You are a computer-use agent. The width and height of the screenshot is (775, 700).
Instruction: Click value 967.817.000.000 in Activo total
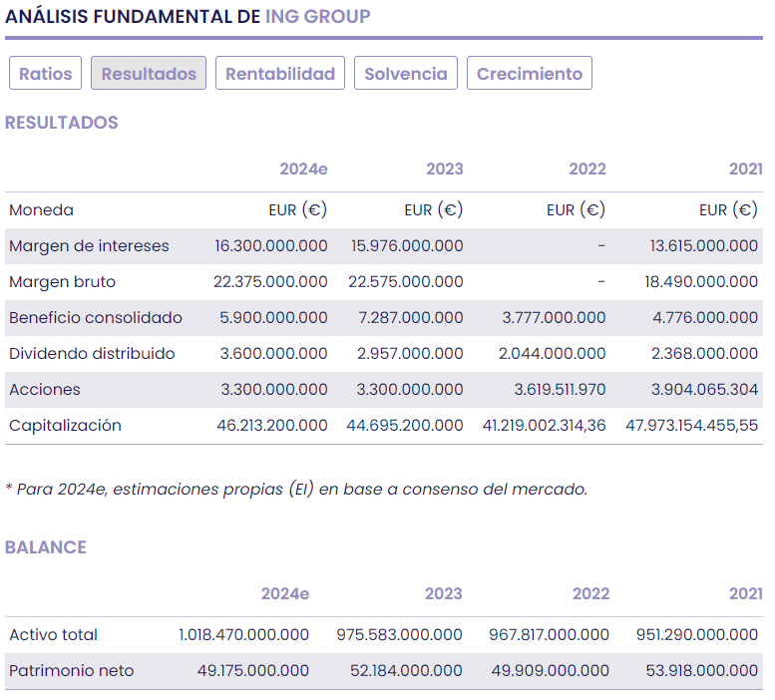[550, 634]
